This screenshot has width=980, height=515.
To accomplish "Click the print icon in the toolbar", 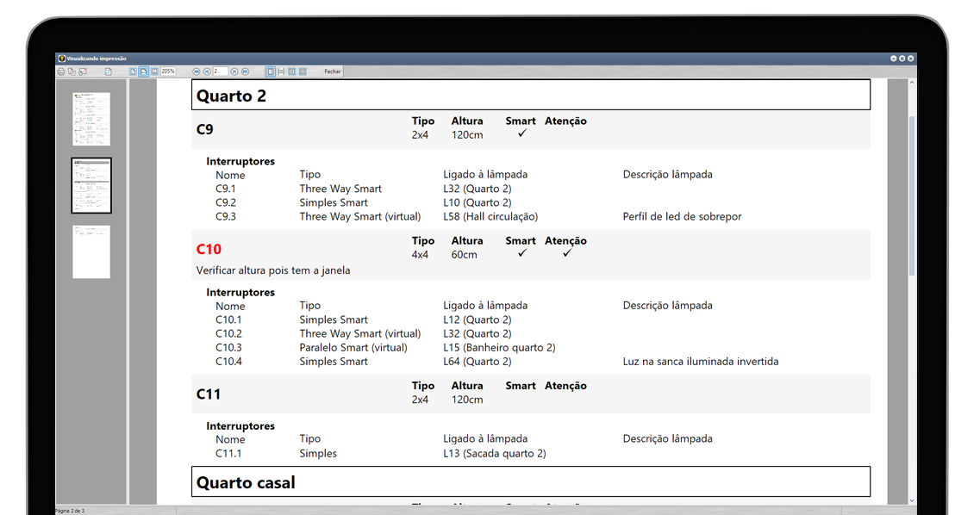I will [61, 71].
